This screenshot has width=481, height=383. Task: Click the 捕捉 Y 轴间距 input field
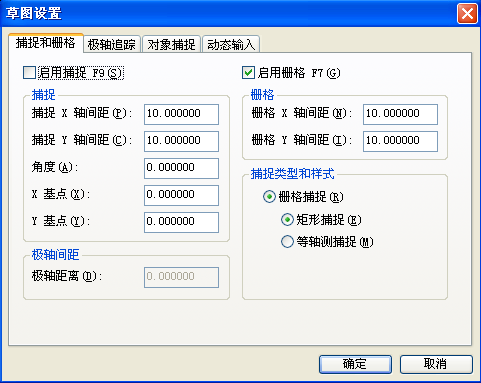pyautogui.click(x=181, y=141)
